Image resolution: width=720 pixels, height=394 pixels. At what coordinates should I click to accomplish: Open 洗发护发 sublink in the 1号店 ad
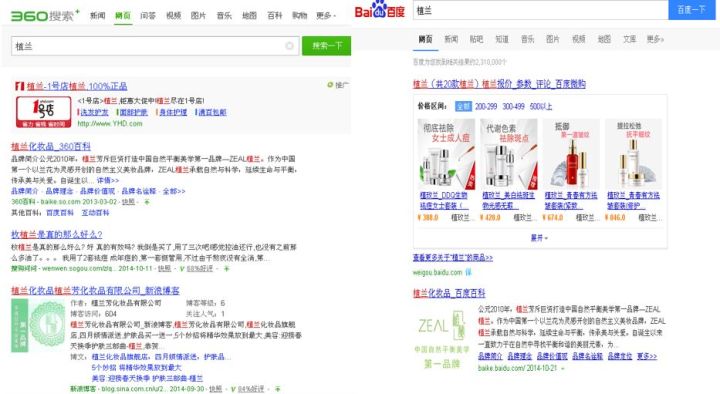click(95, 112)
